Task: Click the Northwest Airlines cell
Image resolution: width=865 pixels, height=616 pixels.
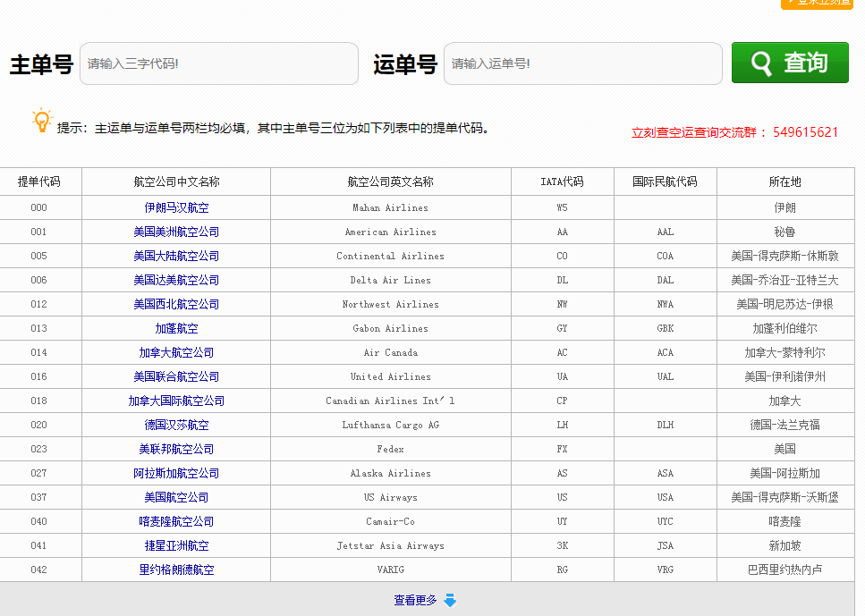Action: pos(391,304)
